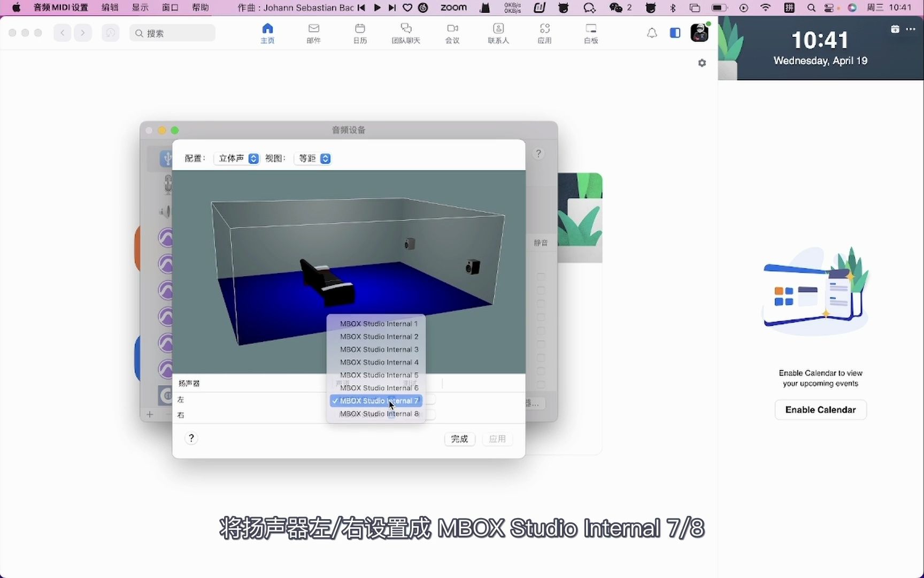The image size is (924, 578).
Task: Open the 音频MIDI设置 app menu
Action: click(x=60, y=7)
